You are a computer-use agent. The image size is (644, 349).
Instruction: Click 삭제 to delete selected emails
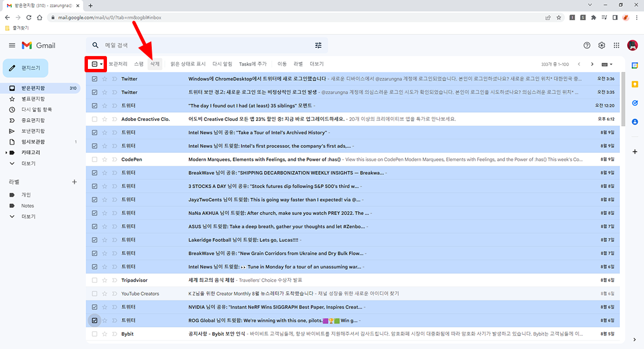tap(155, 64)
